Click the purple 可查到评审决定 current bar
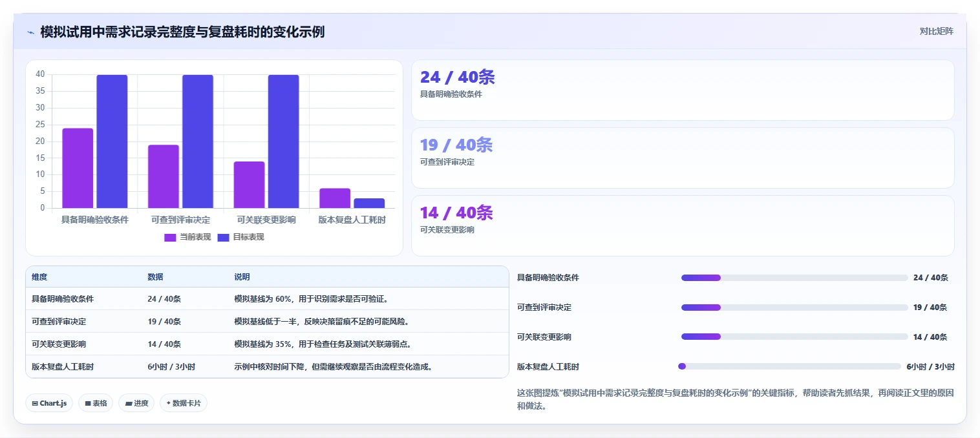980x438 pixels. pos(164,176)
